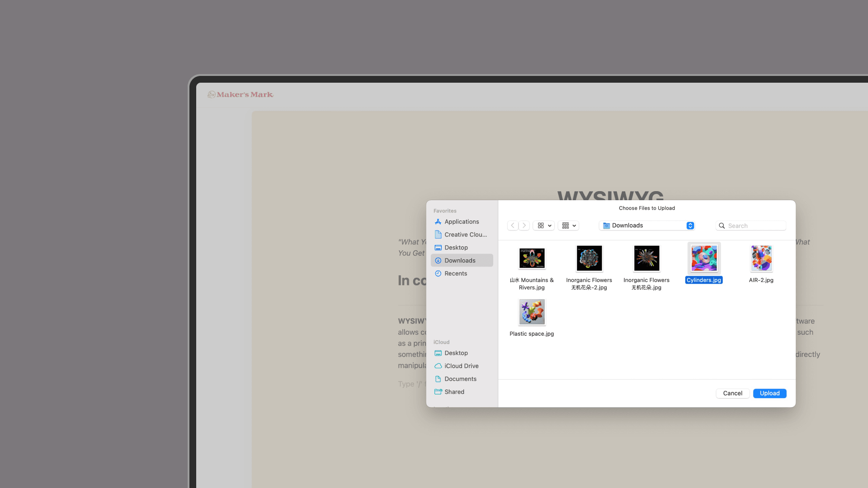Go to Desktop under Favorites
Screen dimensions: 868x488
pyautogui.click(x=456, y=248)
